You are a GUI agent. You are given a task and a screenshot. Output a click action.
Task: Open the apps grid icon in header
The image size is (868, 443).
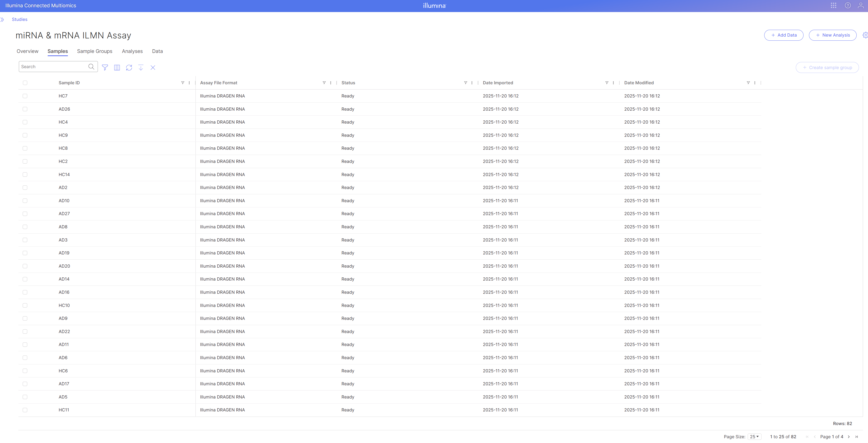[x=833, y=5]
